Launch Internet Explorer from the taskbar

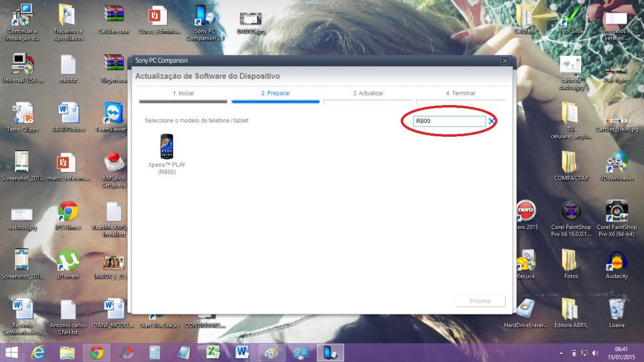pos(39,352)
